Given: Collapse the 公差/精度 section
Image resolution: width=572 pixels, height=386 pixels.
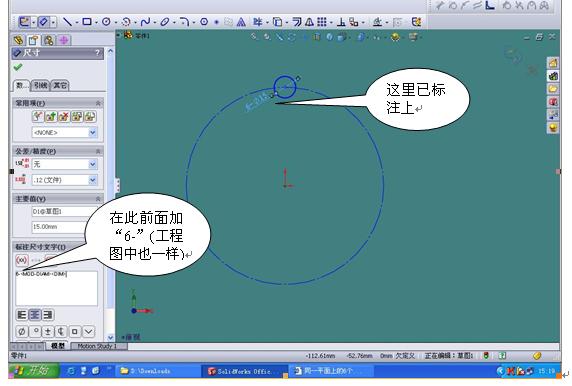Looking at the screenshot, I should pyautogui.click(x=98, y=151).
